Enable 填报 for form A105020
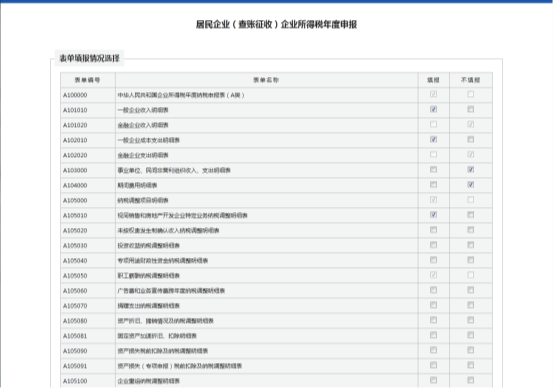The width and height of the screenshot is (553, 388). 433,230
